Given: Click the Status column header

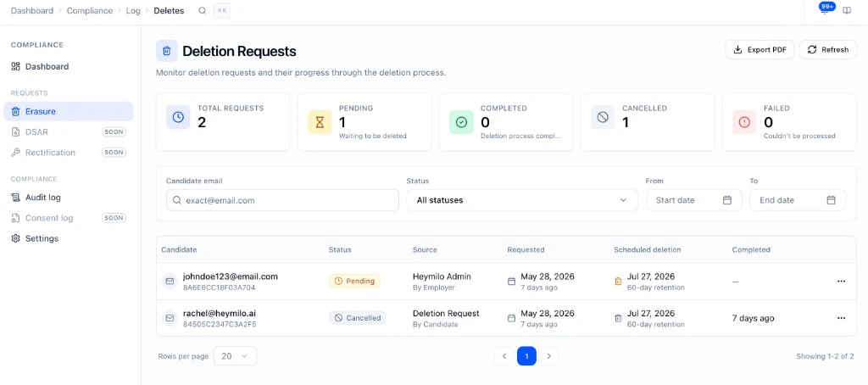Looking at the screenshot, I should click(340, 250).
